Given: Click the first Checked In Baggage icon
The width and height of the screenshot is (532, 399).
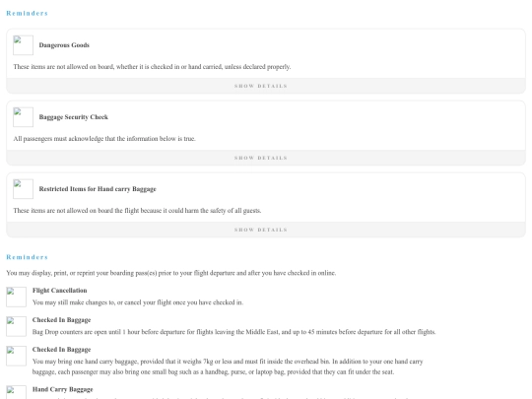Looking at the screenshot, I should coord(17,326).
